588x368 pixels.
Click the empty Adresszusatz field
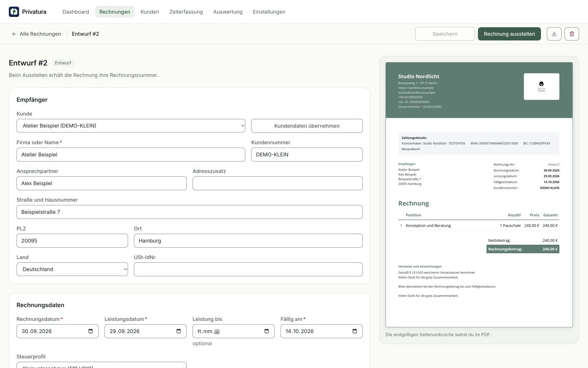pyautogui.click(x=277, y=183)
